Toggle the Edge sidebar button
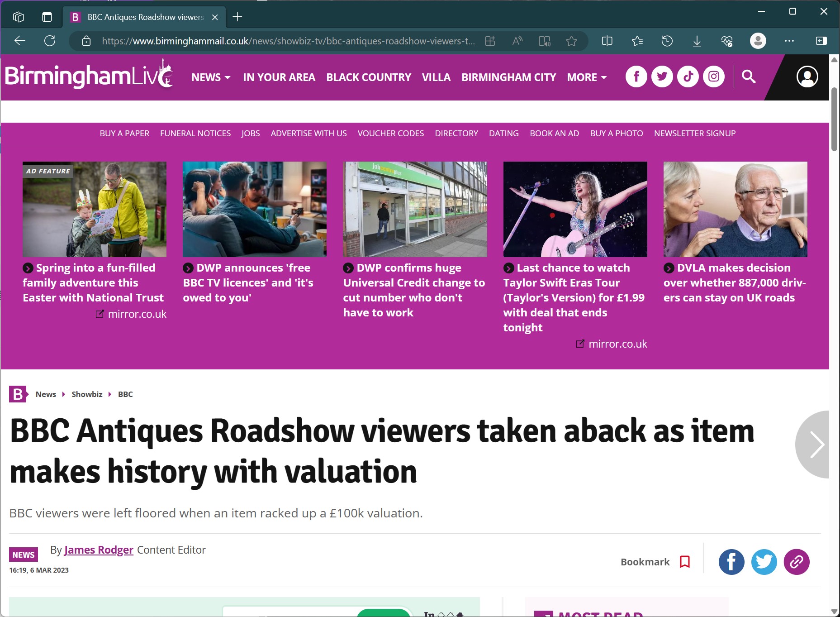 click(821, 41)
